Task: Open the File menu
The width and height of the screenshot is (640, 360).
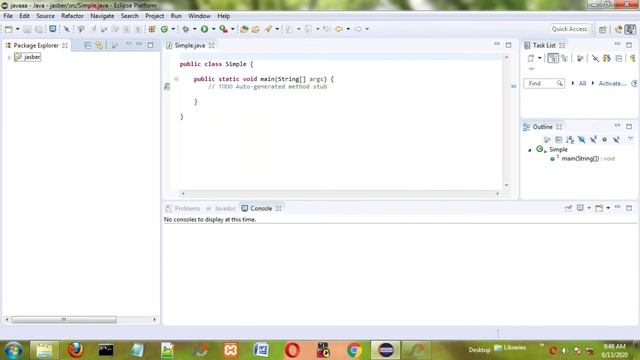Action: [x=8, y=16]
